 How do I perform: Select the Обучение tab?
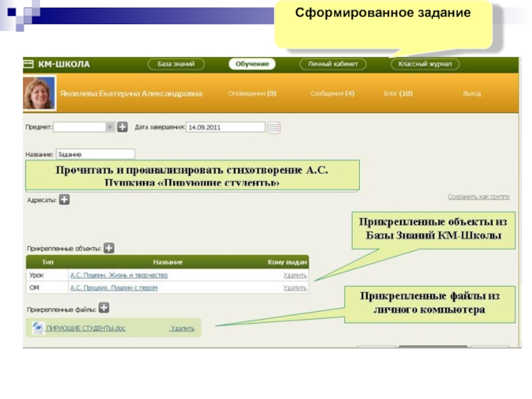(x=252, y=64)
